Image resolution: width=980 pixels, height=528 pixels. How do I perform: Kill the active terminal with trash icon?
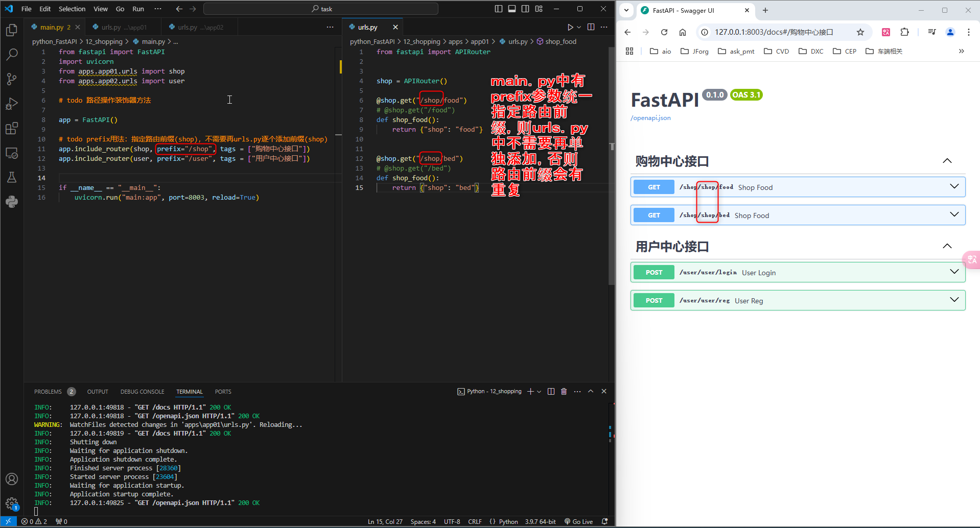point(564,391)
